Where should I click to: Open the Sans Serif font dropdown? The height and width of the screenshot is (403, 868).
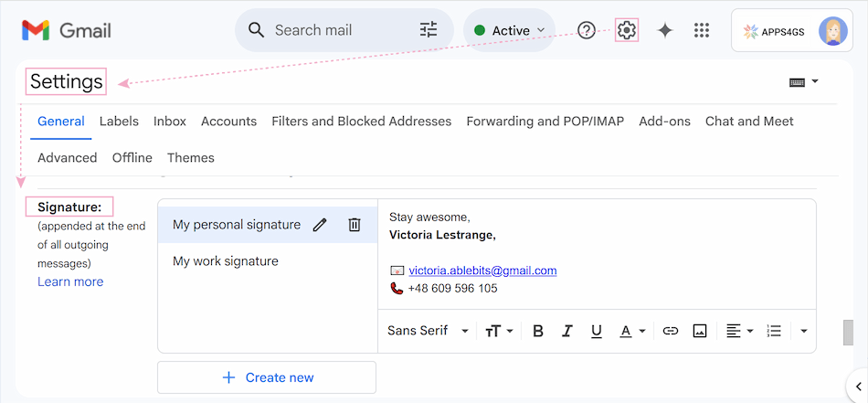pyautogui.click(x=428, y=331)
